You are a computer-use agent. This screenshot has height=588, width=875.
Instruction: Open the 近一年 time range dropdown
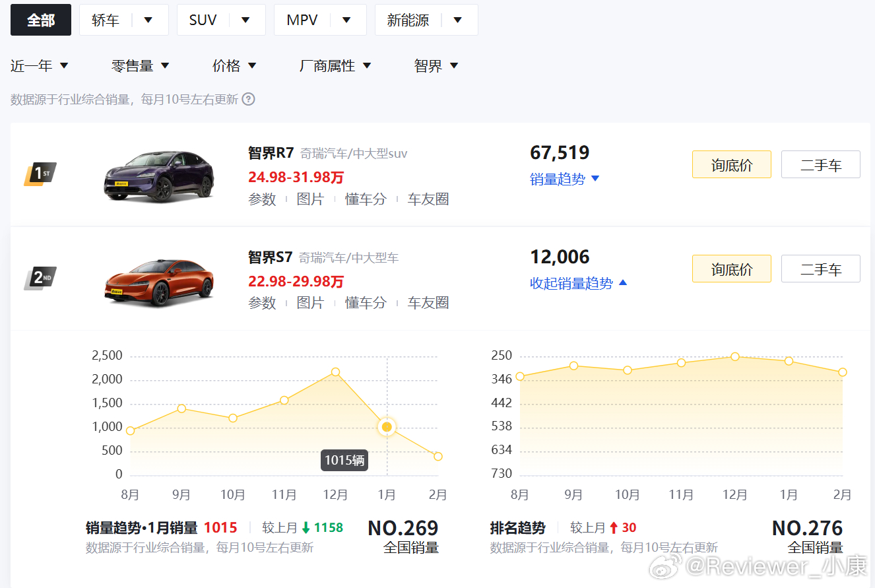(x=38, y=65)
